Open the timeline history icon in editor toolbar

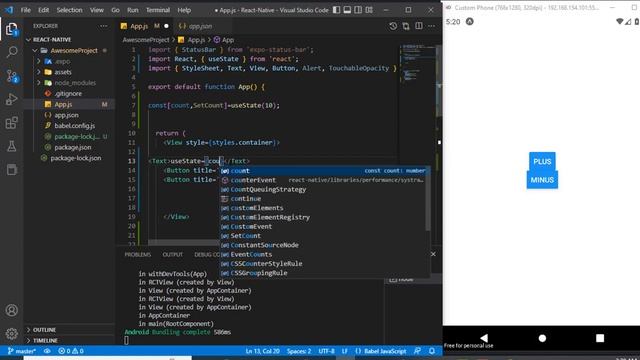(x=393, y=26)
